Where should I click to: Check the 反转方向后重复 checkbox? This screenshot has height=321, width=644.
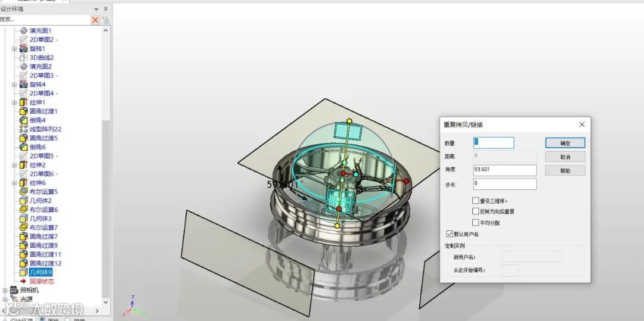[476, 211]
